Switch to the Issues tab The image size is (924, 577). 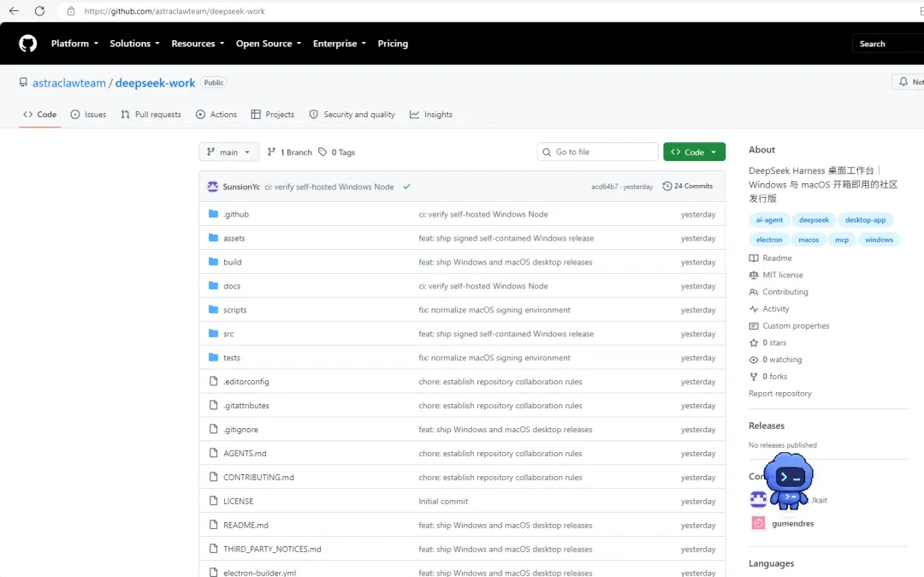pos(88,115)
